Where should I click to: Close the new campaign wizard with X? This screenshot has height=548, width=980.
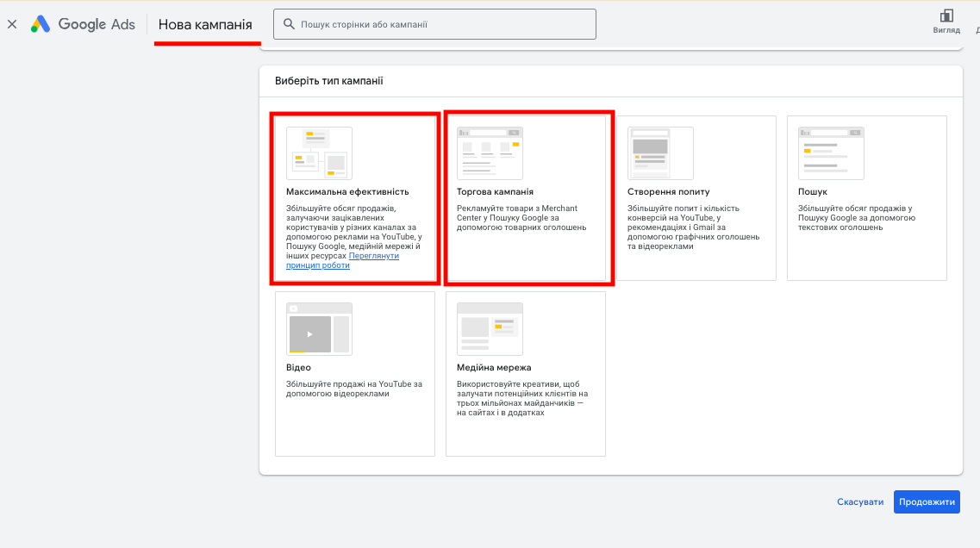pos(12,24)
